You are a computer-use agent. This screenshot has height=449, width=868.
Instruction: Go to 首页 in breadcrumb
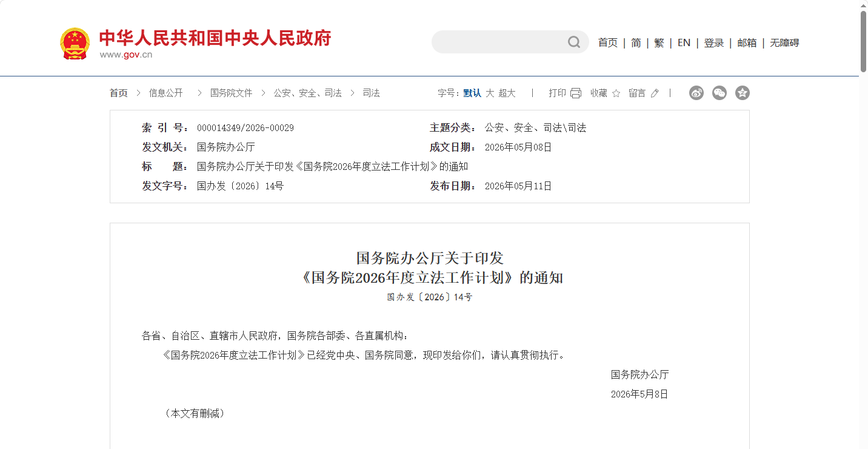point(119,93)
